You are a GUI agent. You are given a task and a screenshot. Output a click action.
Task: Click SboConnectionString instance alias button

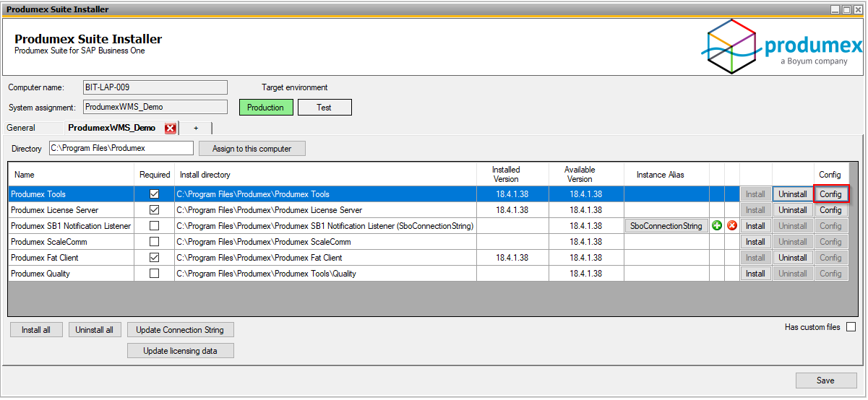(x=666, y=226)
